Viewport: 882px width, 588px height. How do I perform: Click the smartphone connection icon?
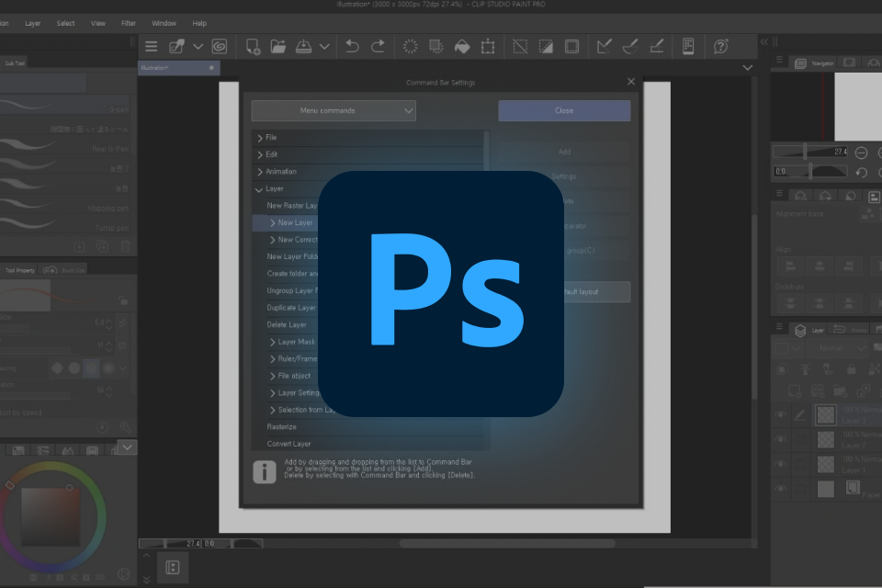click(x=688, y=47)
